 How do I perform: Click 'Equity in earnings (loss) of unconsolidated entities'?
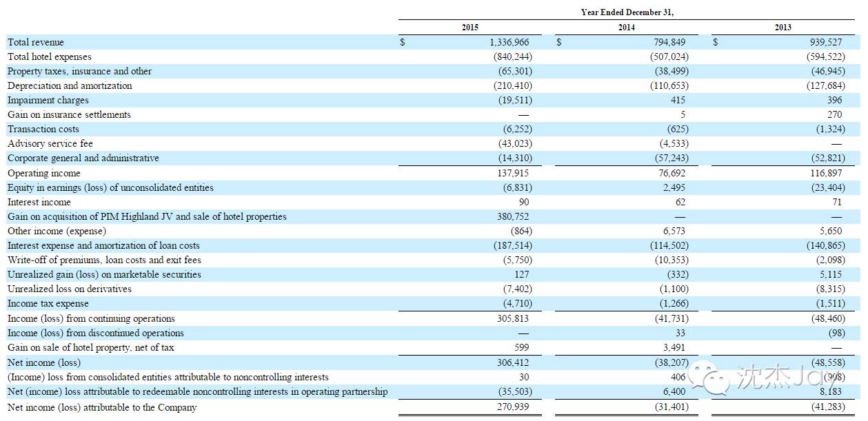pyautogui.click(x=110, y=187)
